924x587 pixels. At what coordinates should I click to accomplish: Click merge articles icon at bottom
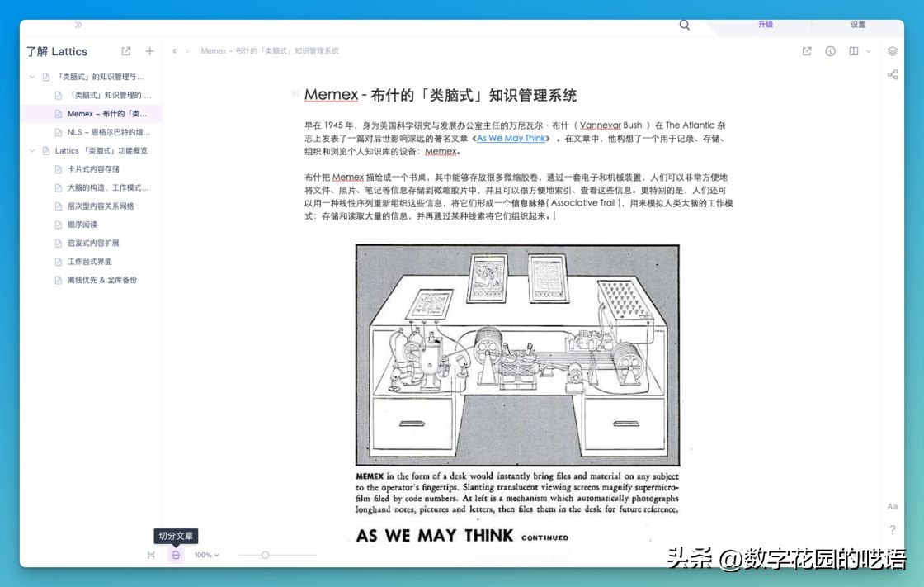[x=151, y=555]
